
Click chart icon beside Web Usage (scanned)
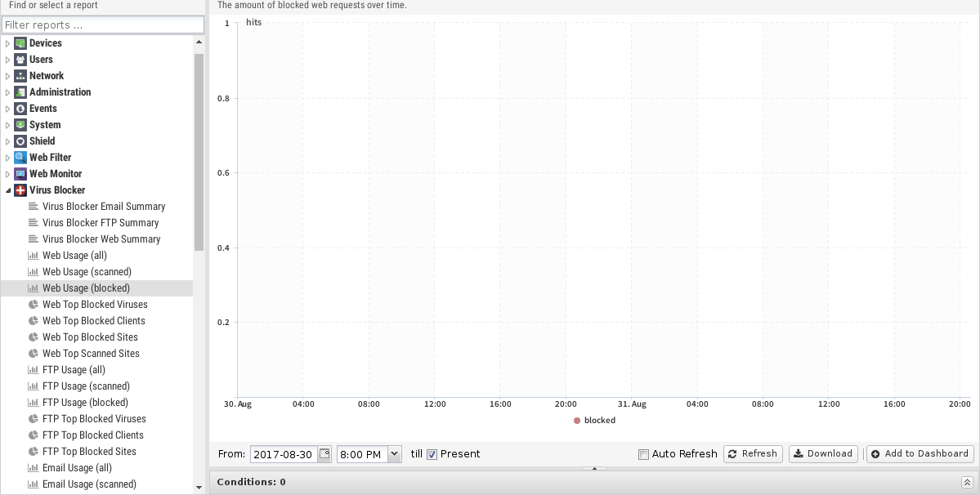[x=34, y=271]
